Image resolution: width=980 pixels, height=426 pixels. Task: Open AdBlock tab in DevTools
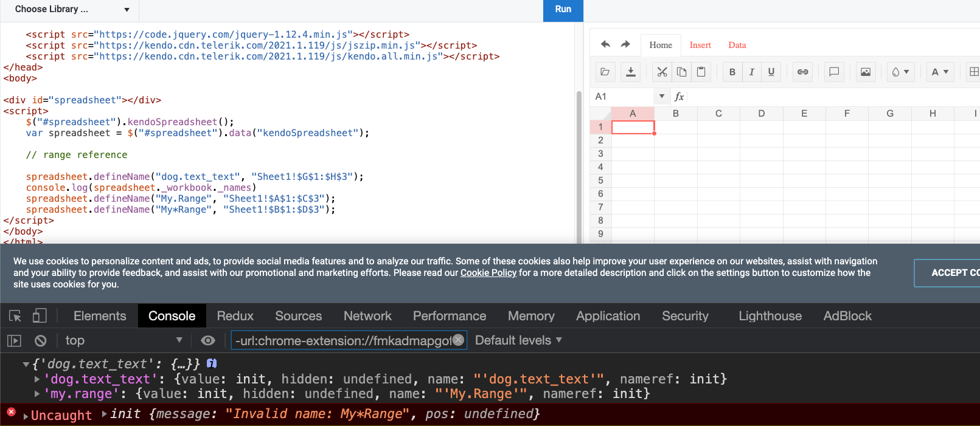pyautogui.click(x=847, y=316)
